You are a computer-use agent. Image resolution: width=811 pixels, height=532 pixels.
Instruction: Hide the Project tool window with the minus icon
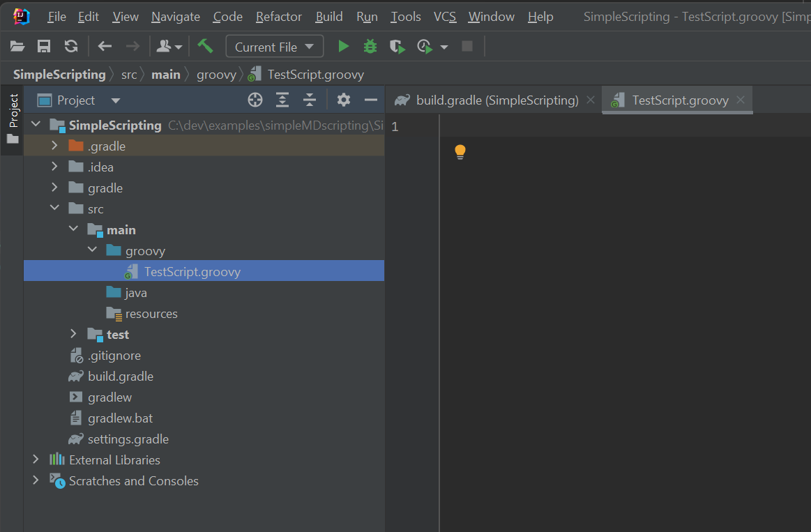click(x=370, y=100)
